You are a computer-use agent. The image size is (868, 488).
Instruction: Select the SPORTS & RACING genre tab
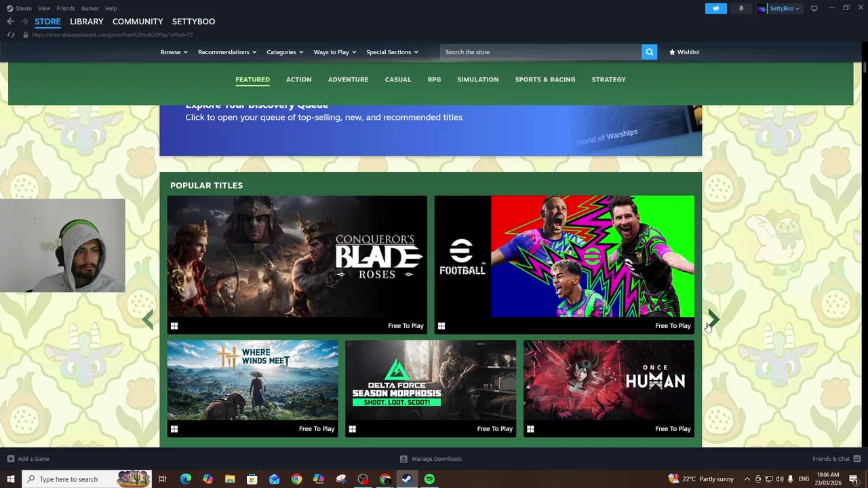(545, 79)
